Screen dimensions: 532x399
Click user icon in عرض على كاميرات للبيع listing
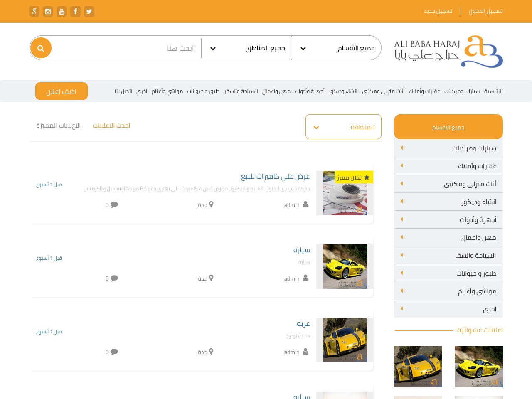[x=305, y=204]
